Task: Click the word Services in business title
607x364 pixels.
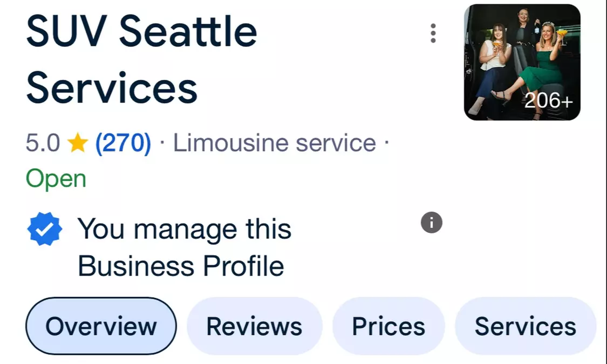Action: tap(112, 88)
